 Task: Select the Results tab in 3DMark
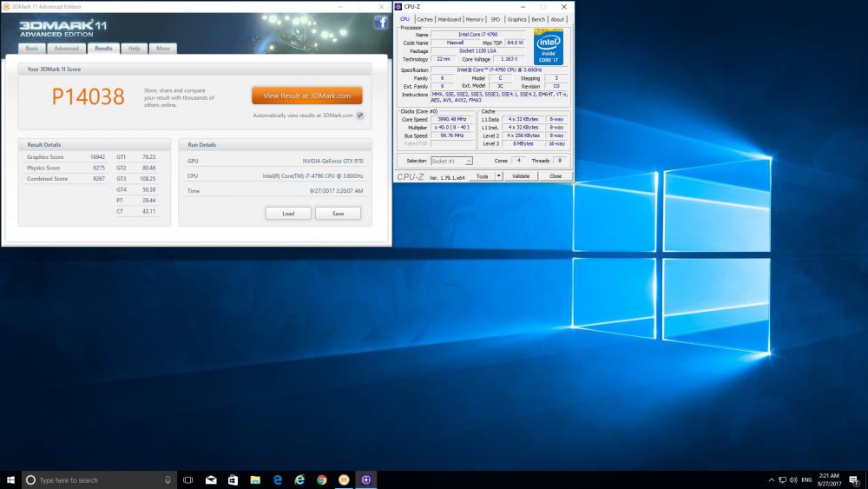[x=103, y=48]
